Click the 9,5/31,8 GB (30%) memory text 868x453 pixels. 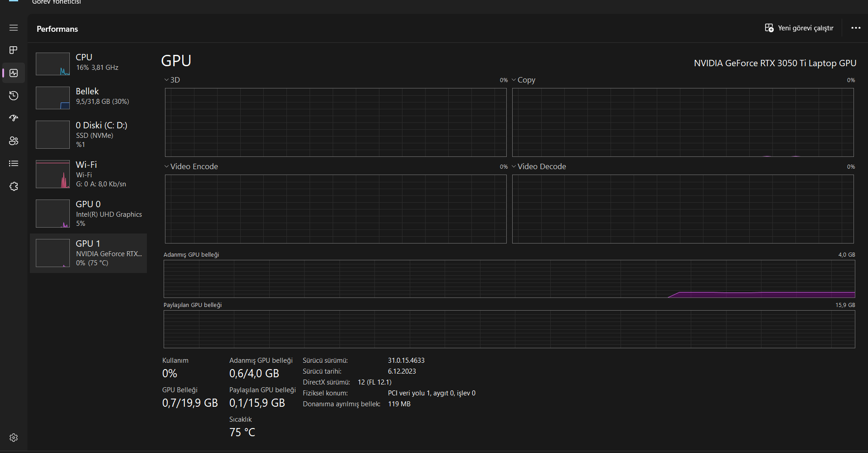tap(102, 102)
